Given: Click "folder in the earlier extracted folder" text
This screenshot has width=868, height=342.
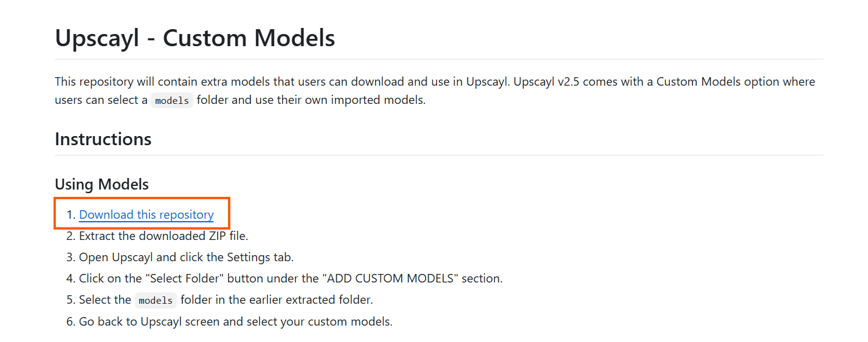Looking at the screenshot, I should point(277,300).
